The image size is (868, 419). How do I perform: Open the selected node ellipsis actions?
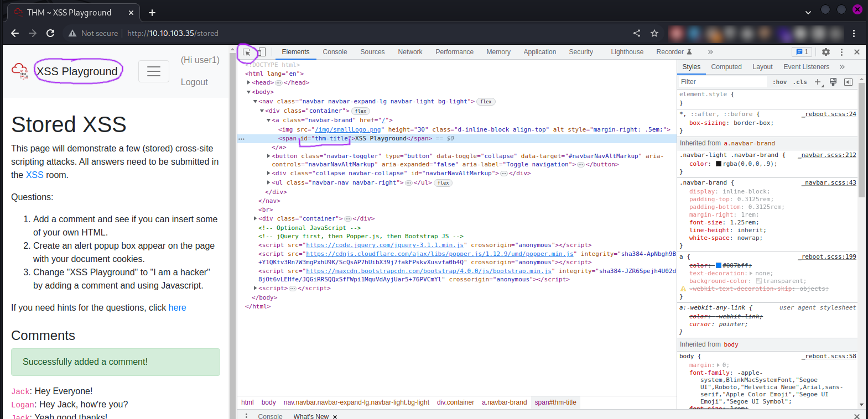(241, 139)
